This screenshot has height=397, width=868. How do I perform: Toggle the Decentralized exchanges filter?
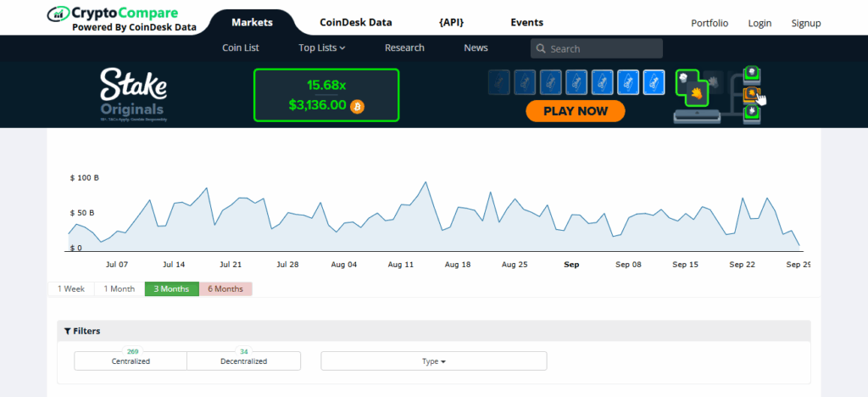tap(243, 361)
